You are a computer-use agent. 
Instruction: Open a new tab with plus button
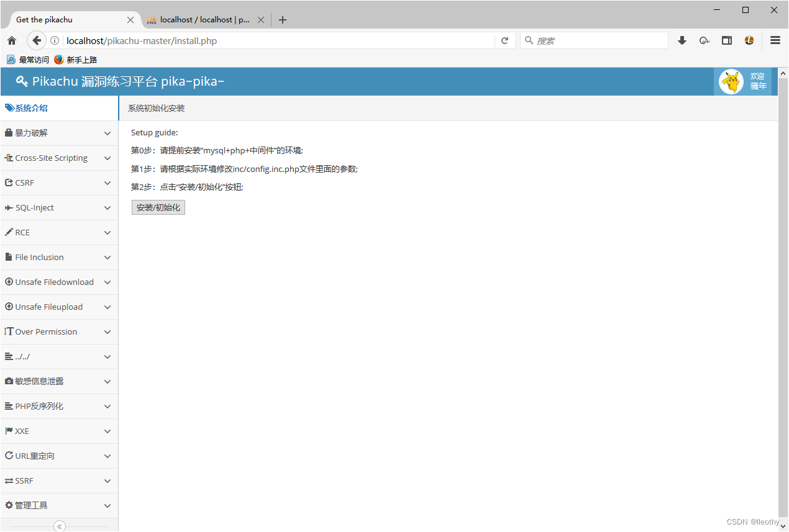(283, 20)
